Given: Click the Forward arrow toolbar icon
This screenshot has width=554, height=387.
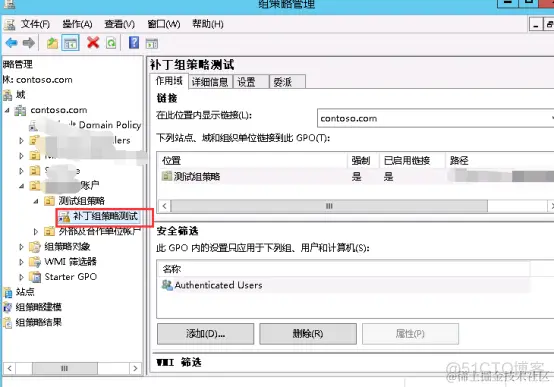Looking at the screenshot, I should (29, 43).
